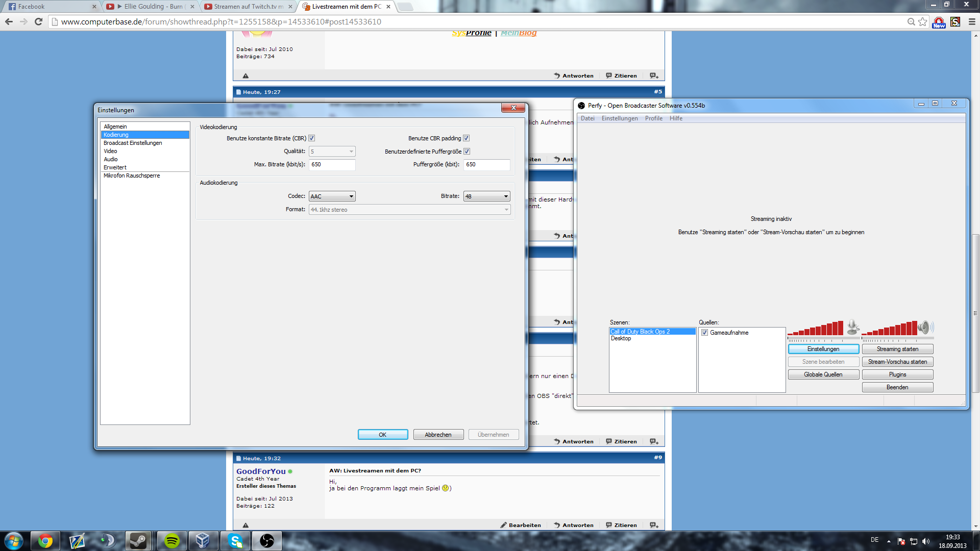Screen dimensions: 980x551
Task: Reload the page with Chrome refresh button
Action: [x=38, y=21]
